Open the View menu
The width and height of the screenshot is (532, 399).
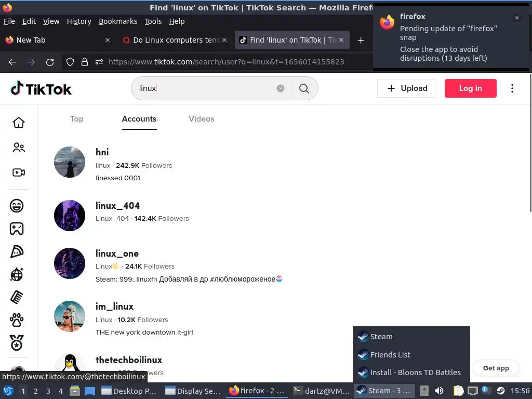(51, 21)
